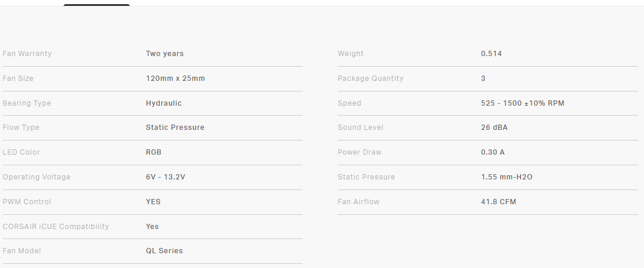644x268 pixels.
Task: Click the Fan Size label
Action: pos(18,79)
